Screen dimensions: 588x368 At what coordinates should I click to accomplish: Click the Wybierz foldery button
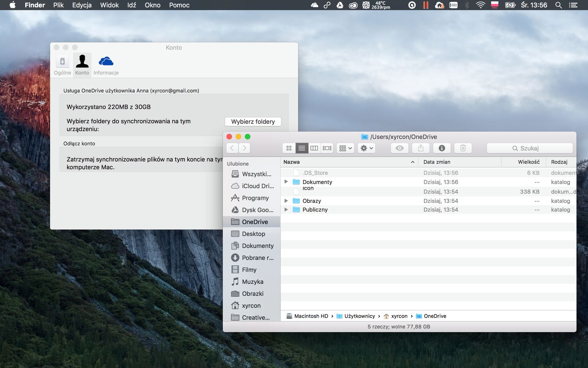click(x=253, y=122)
